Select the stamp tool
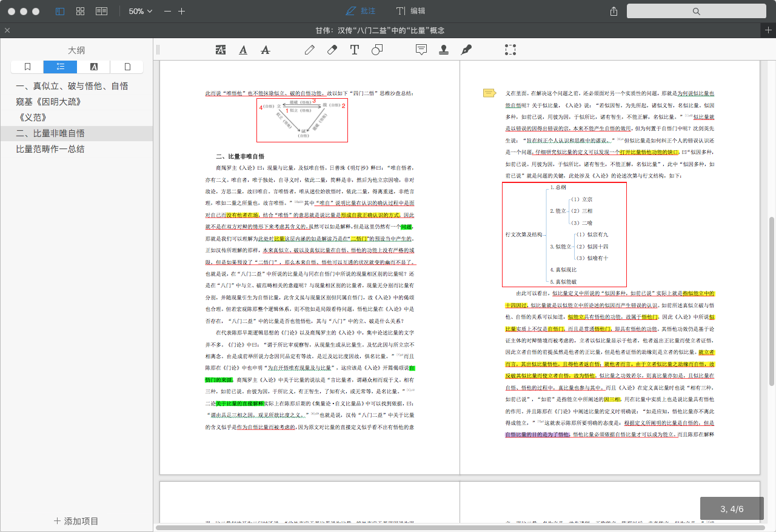Screen dimensions: 776x532 [x=444, y=50]
